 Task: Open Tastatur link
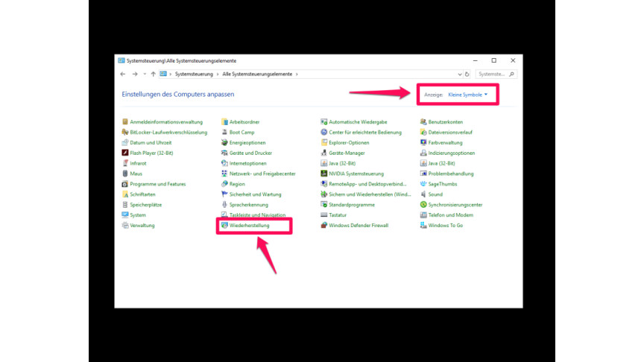(x=338, y=215)
